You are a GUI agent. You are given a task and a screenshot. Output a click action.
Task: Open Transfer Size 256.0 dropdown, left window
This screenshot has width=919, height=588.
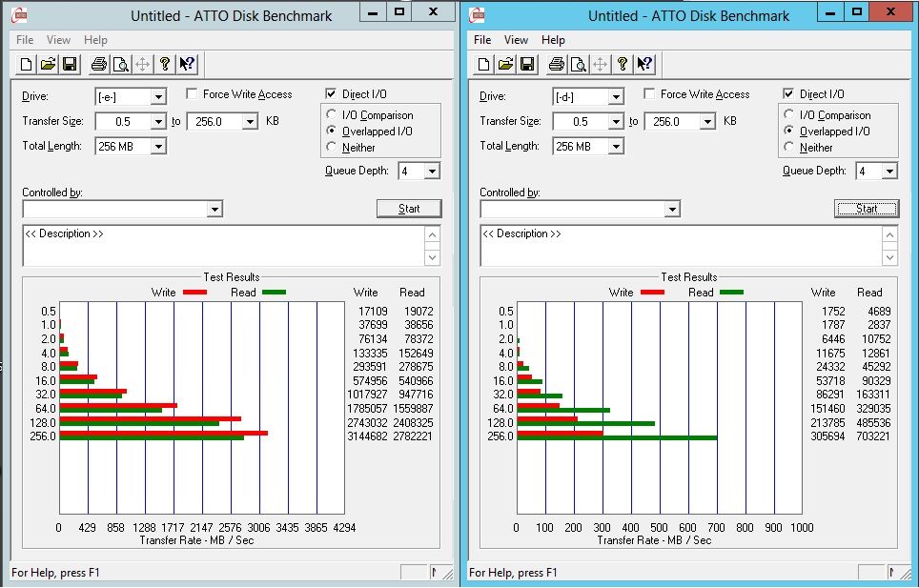click(x=251, y=121)
